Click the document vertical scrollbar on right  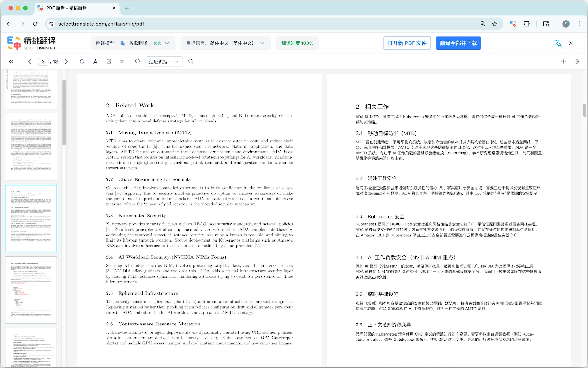click(x=585, y=110)
